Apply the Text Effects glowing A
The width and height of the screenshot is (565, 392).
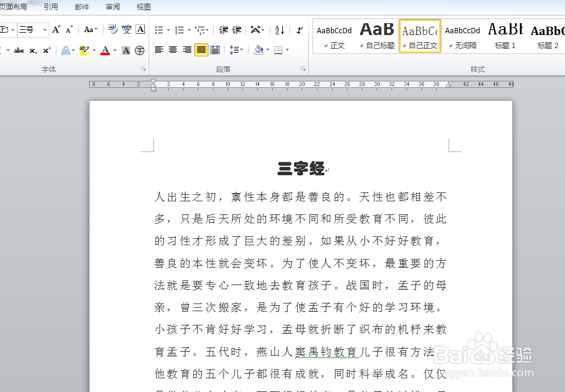coord(65,50)
